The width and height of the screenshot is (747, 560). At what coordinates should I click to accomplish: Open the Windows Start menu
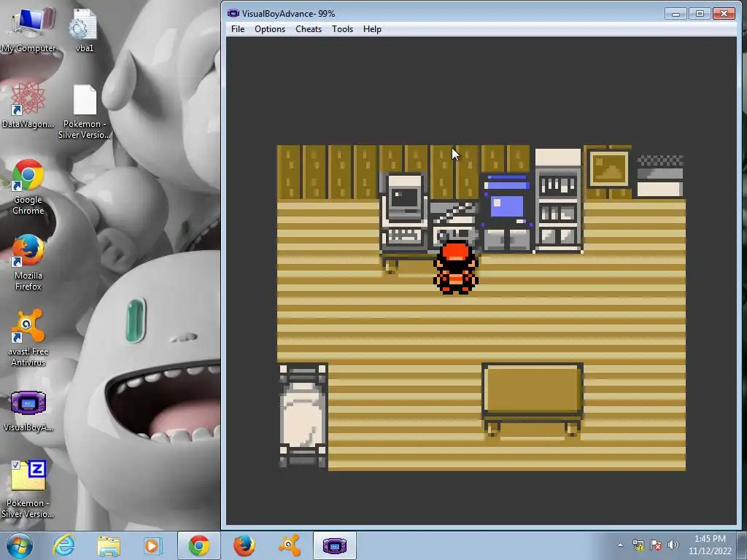pos(19,545)
